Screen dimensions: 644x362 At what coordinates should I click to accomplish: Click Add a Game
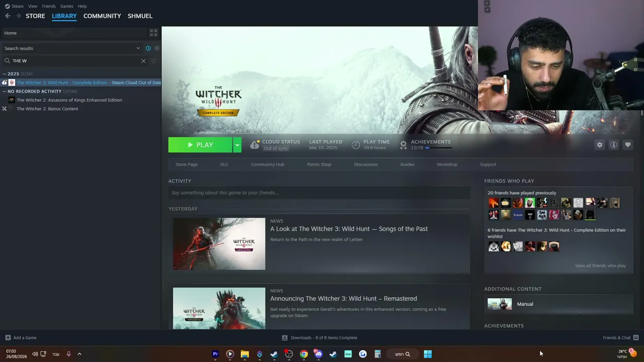pos(21,338)
